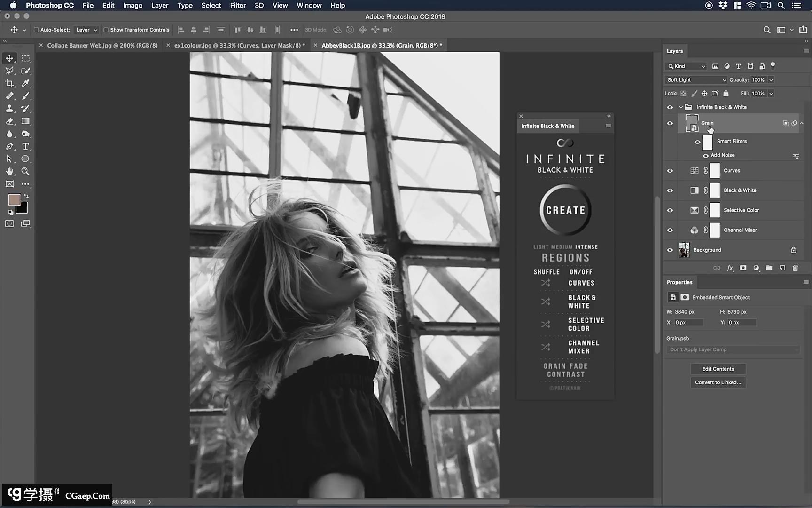812x508 pixels.
Task: Enable the Auto-Select checkbox
Action: click(x=36, y=30)
